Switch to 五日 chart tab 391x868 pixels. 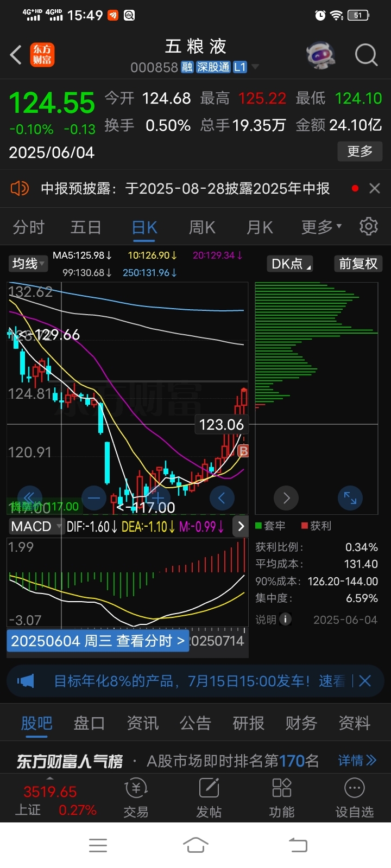[86, 227]
